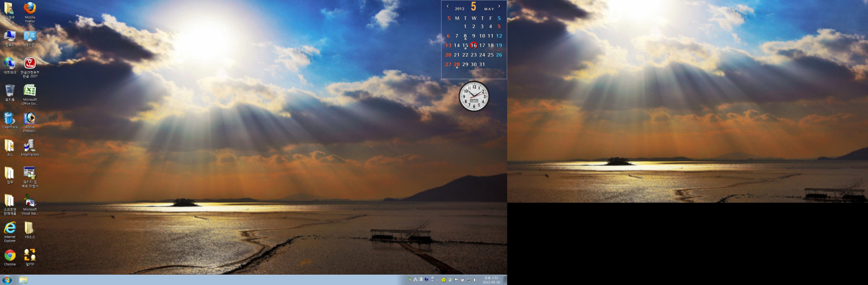This screenshot has height=285, width=868.
Task: Toggle the IME language mode 'A' indicator
Action: pyautogui.click(x=416, y=280)
